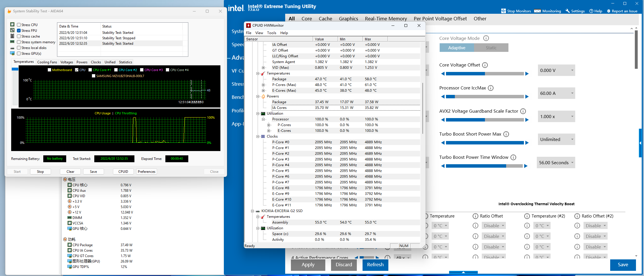Click the Apply button in Intel XTU
The height and width of the screenshot is (276, 644).
point(308,265)
